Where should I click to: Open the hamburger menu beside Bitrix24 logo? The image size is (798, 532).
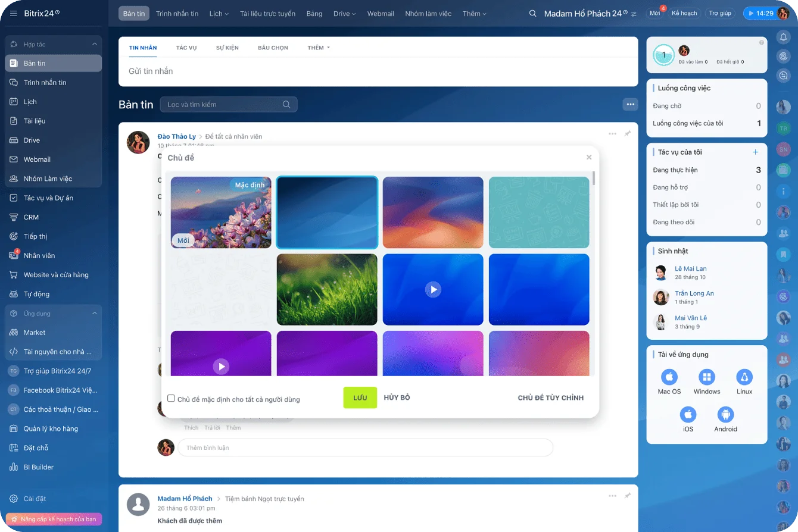(13, 13)
